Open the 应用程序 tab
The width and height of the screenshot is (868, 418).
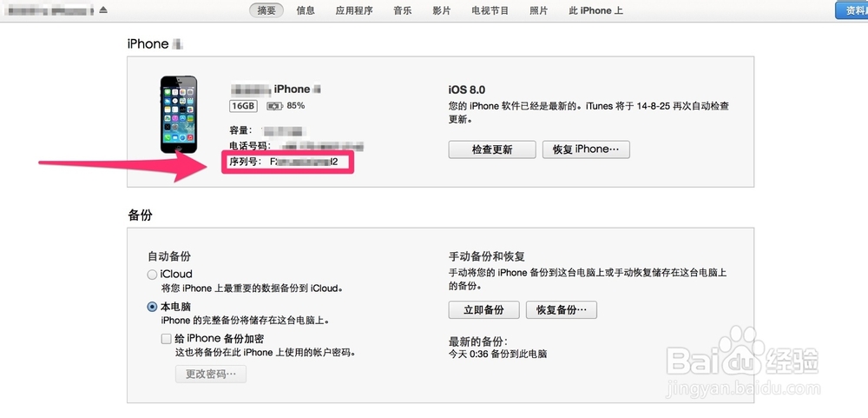click(x=354, y=10)
